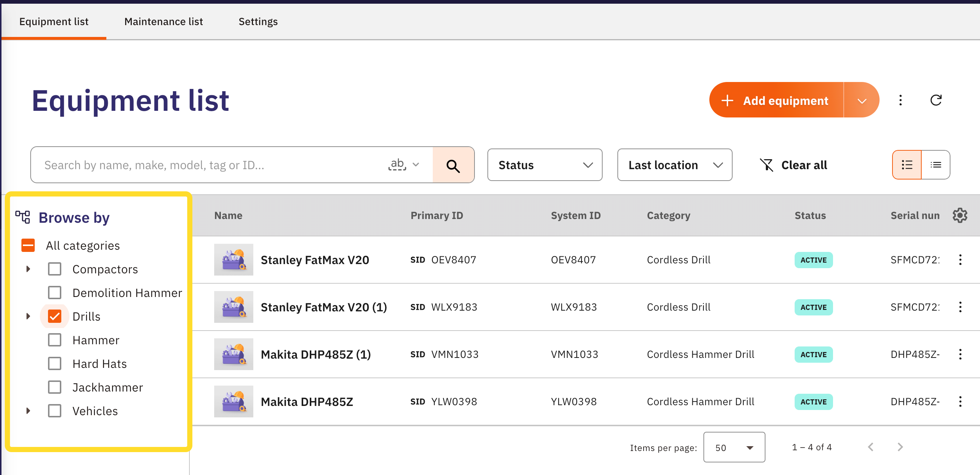Change items per page from 50
This screenshot has height=475, width=980.
coord(734,447)
